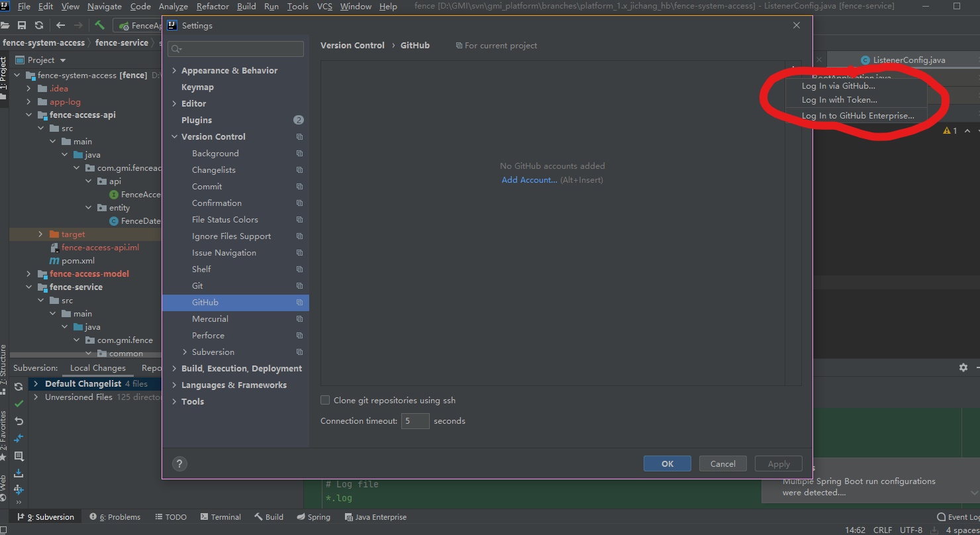
Task: Open the VCS menu
Action: click(x=324, y=6)
